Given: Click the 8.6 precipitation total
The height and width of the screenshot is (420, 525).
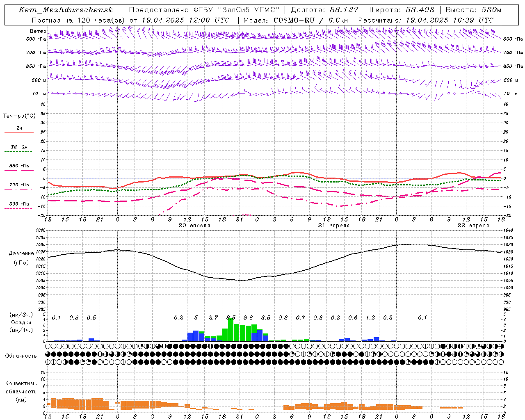Looking at the screenshot, I should [248, 317].
